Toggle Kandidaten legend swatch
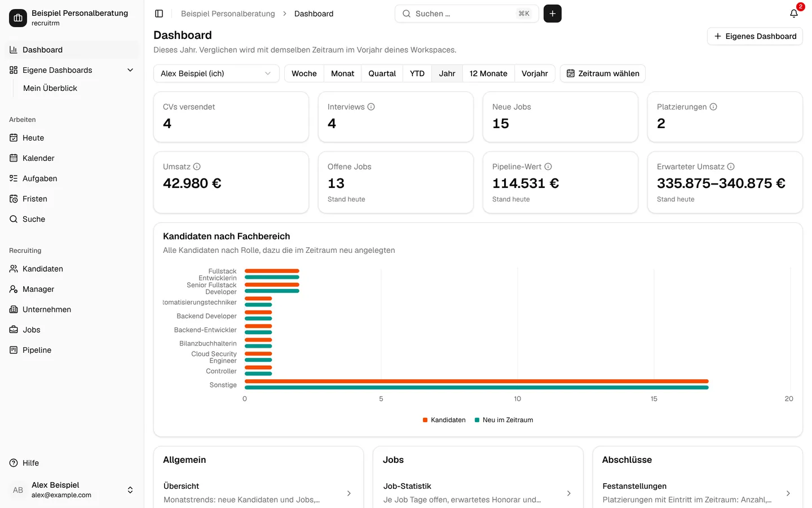Image resolution: width=812 pixels, height=508 pixels. (425, 420)
